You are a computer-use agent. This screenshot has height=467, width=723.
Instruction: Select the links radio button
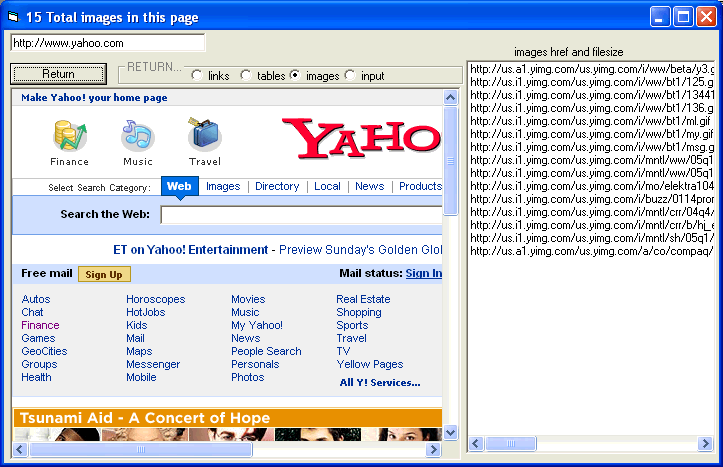click(196, 76)
